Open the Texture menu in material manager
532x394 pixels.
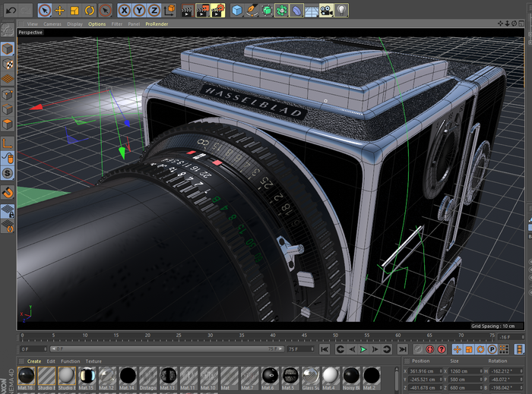click(x=93, y=361)
